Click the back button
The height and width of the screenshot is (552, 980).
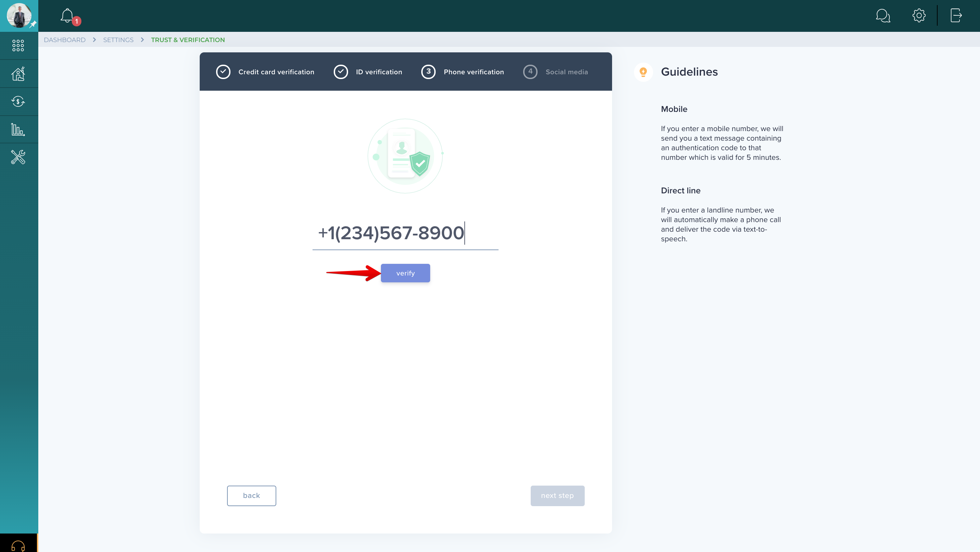pos(251,496)
